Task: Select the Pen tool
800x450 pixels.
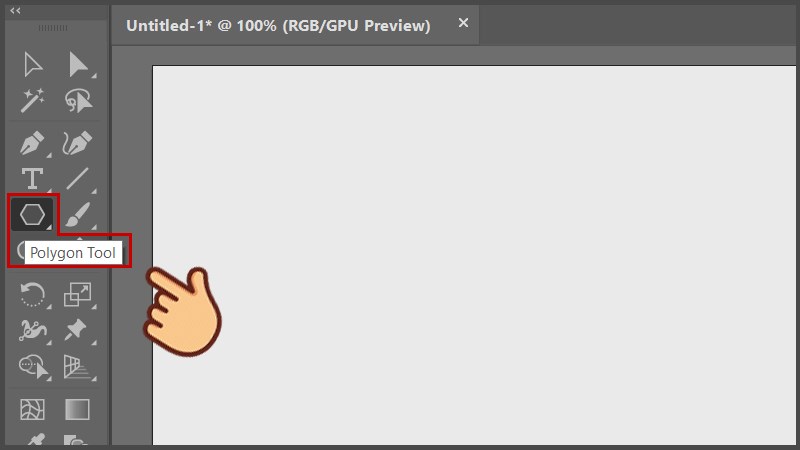Action: [x=32, y=143]
